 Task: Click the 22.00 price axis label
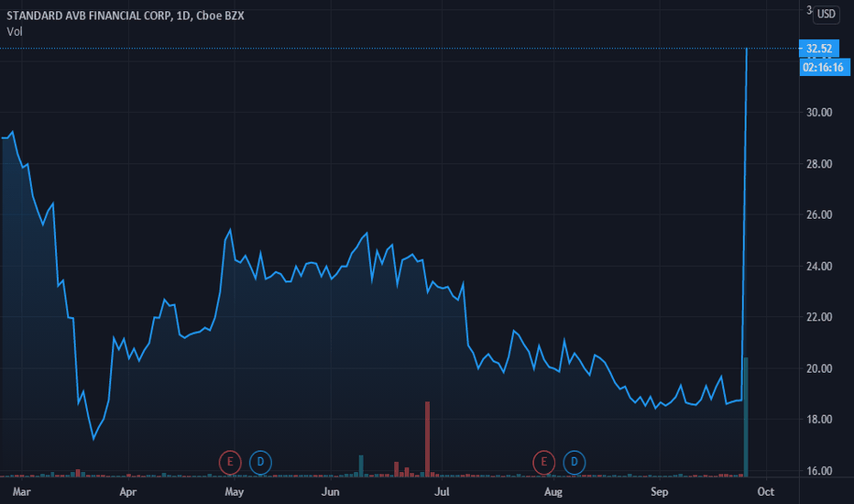pos(819,317)
